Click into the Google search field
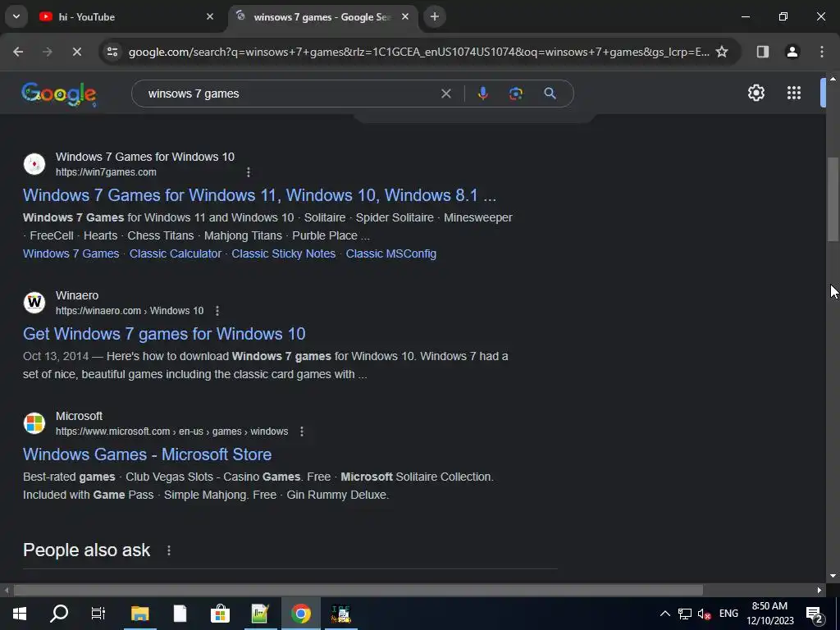The height and width of the screenshot is (630, 840). [290, 94]
